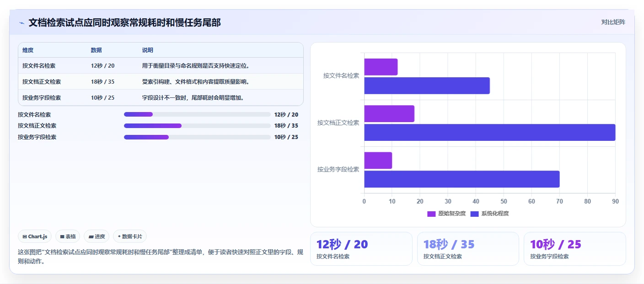Click table cell 10秒 / 25

(103, 98)
